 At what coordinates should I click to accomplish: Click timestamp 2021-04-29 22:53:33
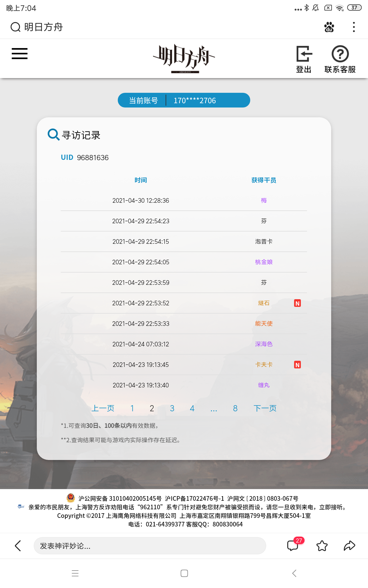coord(141,323)
